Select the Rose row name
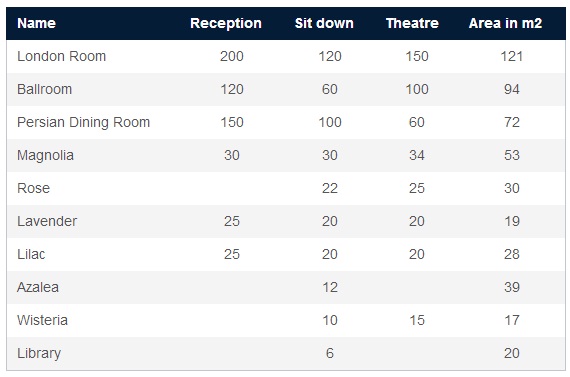570x377 pixels. [x=33, y=188]
